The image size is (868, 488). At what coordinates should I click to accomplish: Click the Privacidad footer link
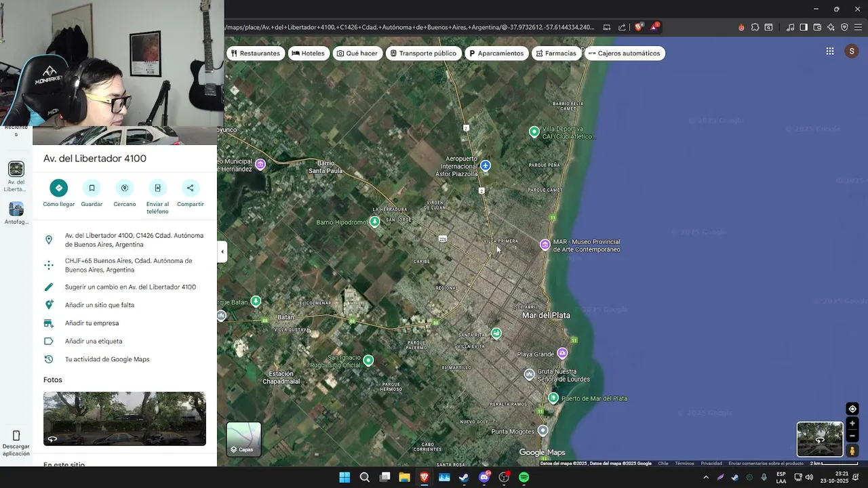pos(711,464)
